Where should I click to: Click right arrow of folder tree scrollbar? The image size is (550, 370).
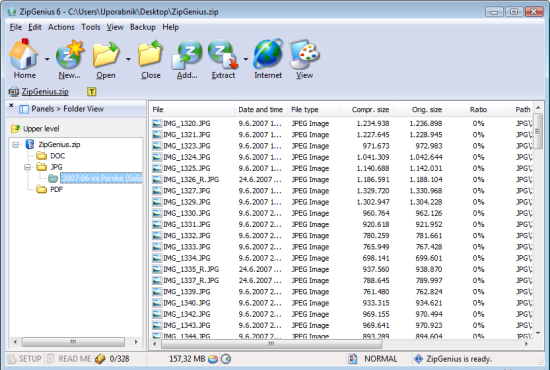pyautogui.click(x=136, y=342)
